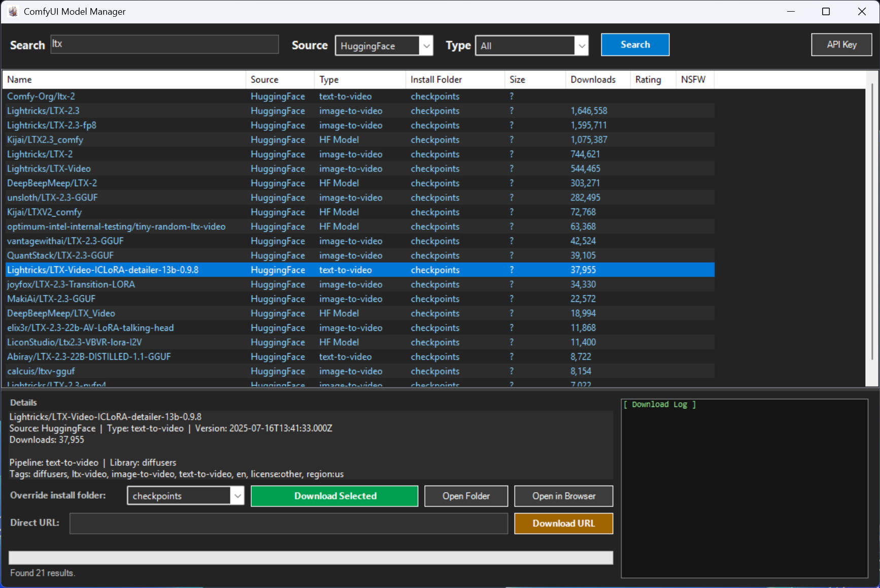Open the API Key dialog

(x=841, y=45)
